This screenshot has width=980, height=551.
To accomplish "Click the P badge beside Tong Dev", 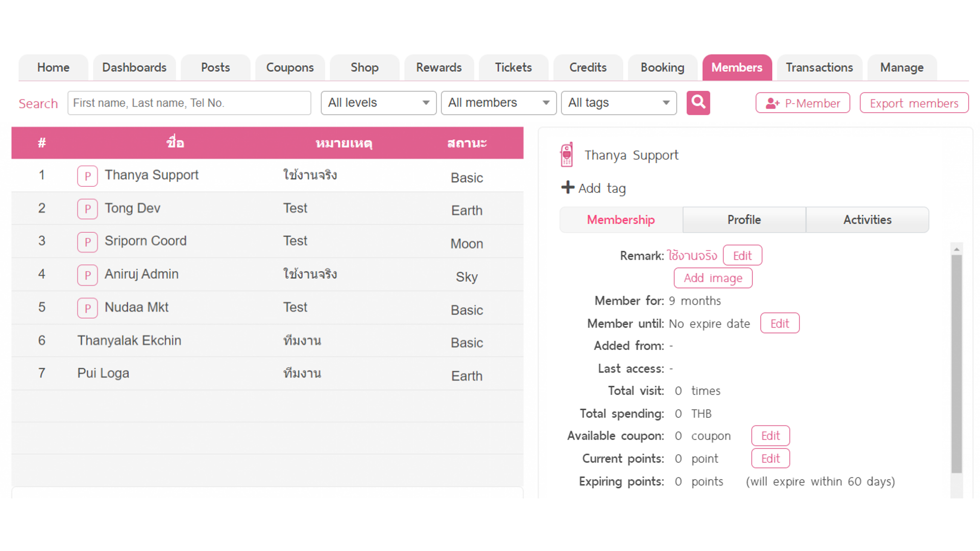I will pos(87,209).
